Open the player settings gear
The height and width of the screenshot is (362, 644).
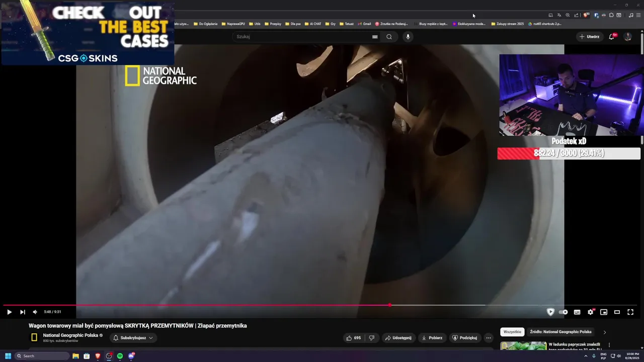coord(591,312)
